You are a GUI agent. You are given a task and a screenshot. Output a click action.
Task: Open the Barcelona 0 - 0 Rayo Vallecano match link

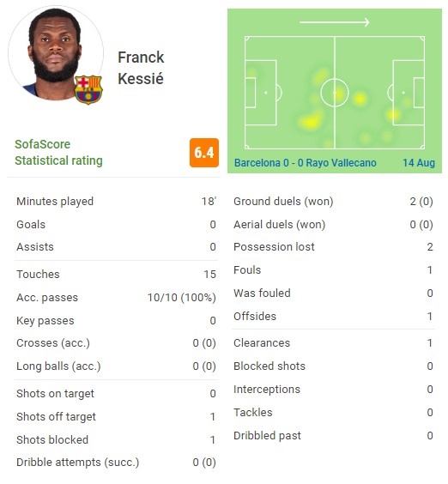pyautogui.click(x=305, y=163)
